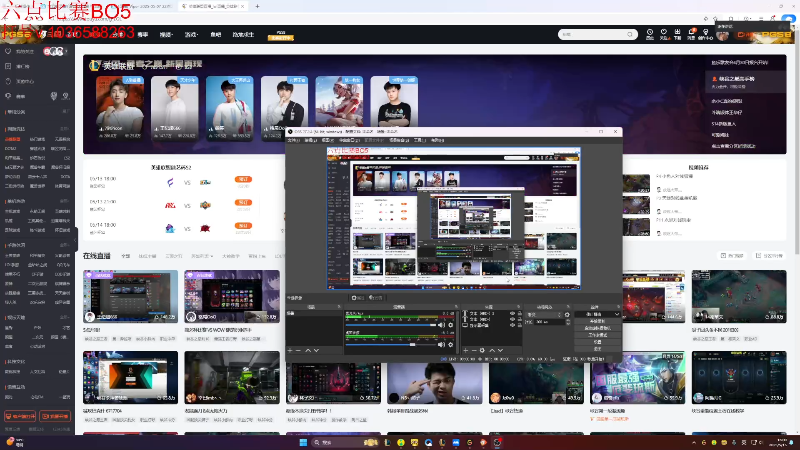Image resolution: width=800 pixels, height=450 pixels.
Task: Expand the 游戏 dropdown in the site navigation
Action: point(191,35)
